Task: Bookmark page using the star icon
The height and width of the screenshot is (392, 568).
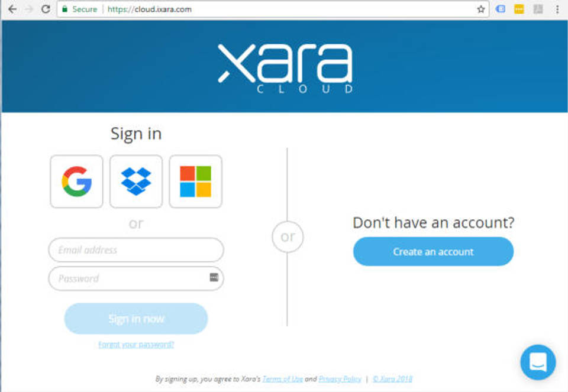Action: click(480, 9)
